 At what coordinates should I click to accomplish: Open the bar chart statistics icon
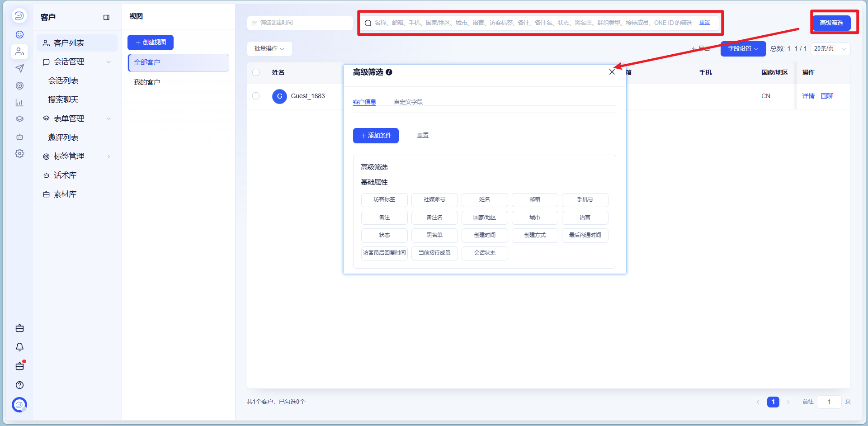pyautogui.click(x=19, y=102)
